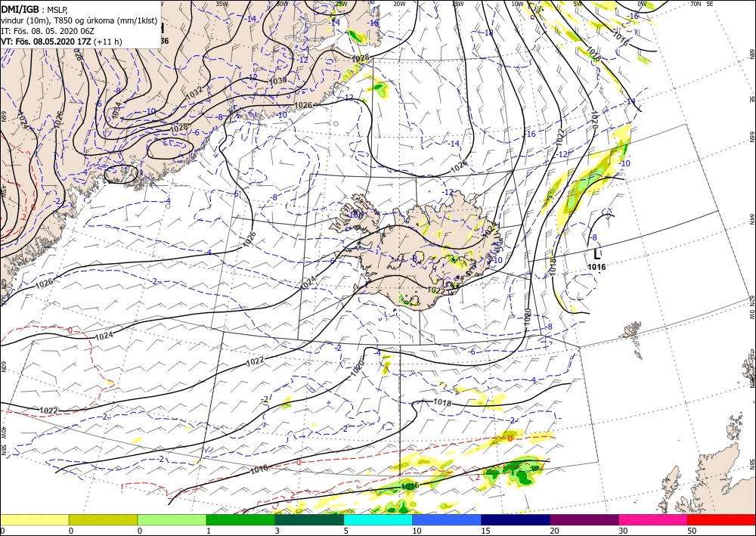
Task: Click the 'VT: Fös. 08.05.2020 17Z' valid time line
Action: pyautogui.click(x=61, y=42)
